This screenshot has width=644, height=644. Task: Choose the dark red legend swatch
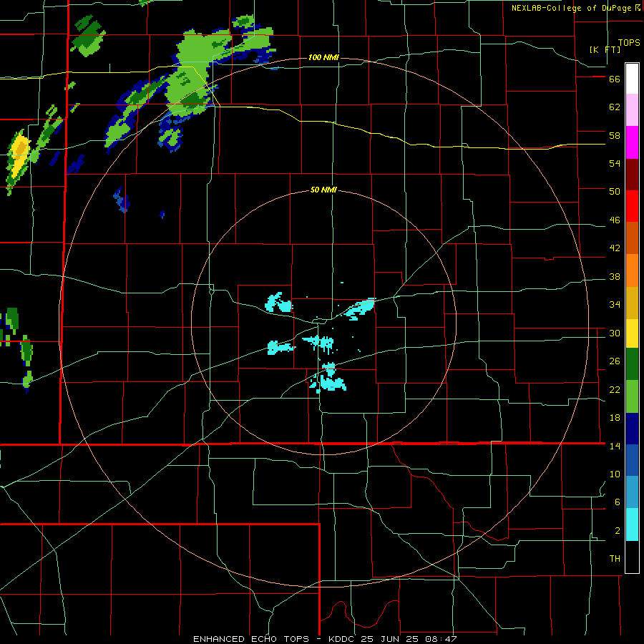coord(632,175)
